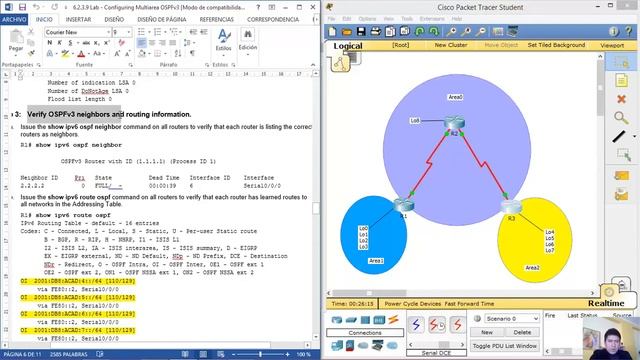Screen dimensions: 640x360
Task: Click Print icon in Packet Tracer toolbar
Action: [x=376, y=31]
